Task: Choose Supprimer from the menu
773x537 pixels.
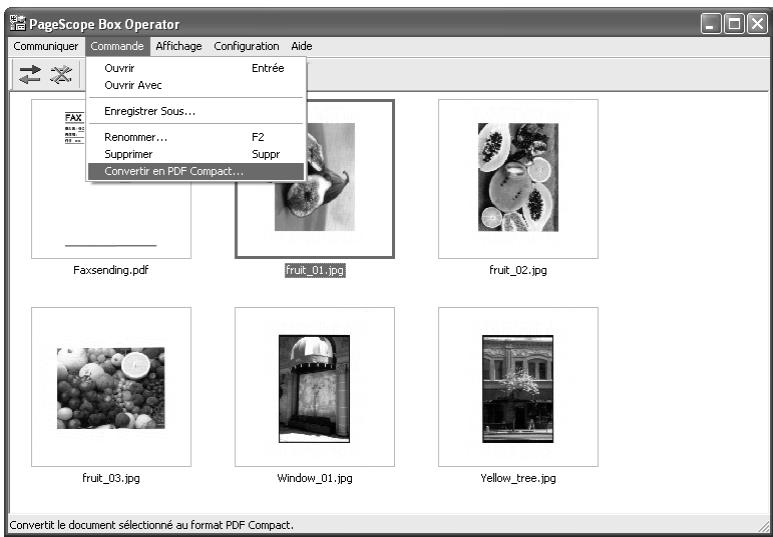Action: tap(196, 154)
